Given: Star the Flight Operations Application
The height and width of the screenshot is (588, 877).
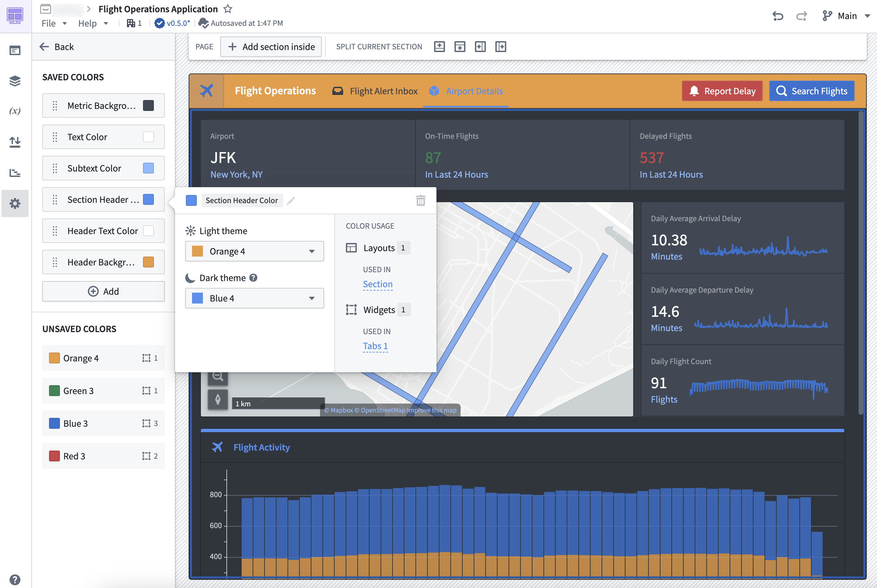Looking at the screenshot, I should point(228,9).
